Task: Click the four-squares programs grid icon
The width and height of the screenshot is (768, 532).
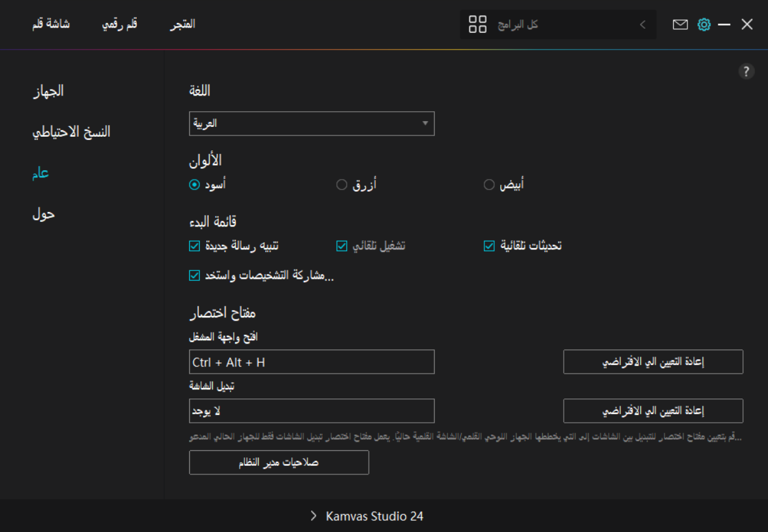Action: point(478,25)
